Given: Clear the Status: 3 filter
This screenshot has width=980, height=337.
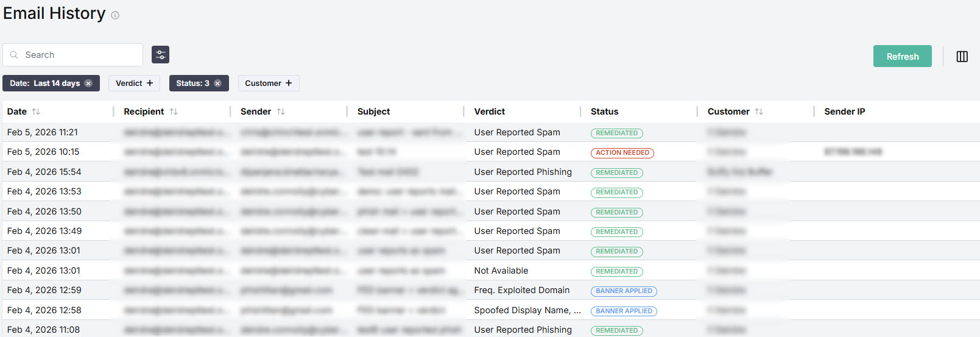Looking at the screenshot, I should (217, 83).
